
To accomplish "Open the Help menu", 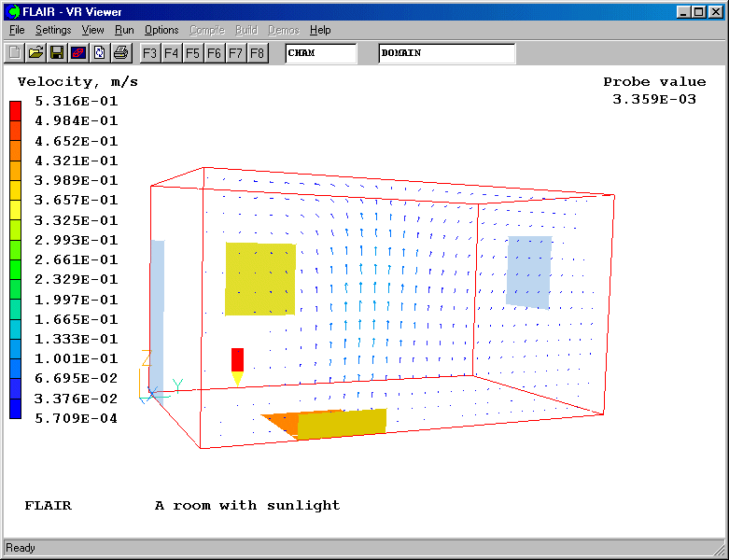I will point(320,30).
